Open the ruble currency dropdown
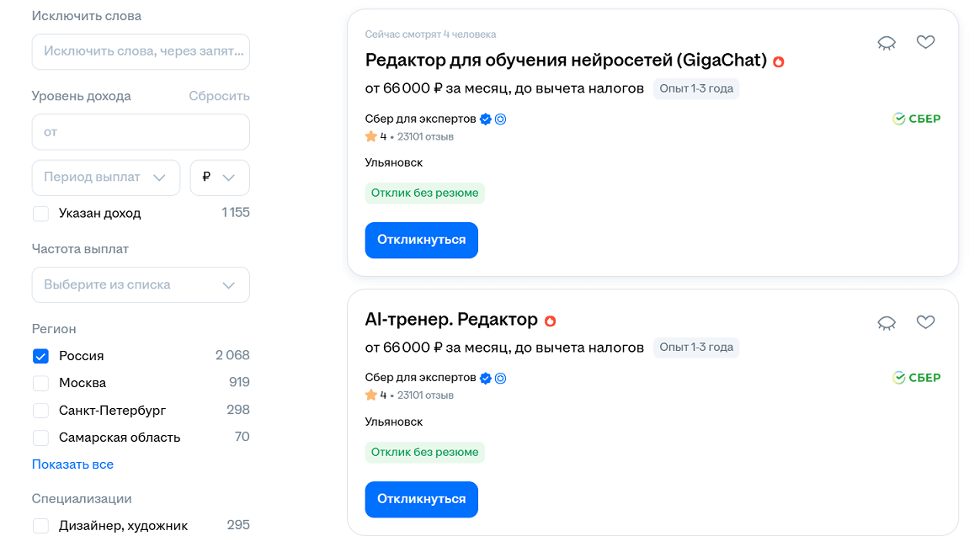 click(x=220, y=178)
